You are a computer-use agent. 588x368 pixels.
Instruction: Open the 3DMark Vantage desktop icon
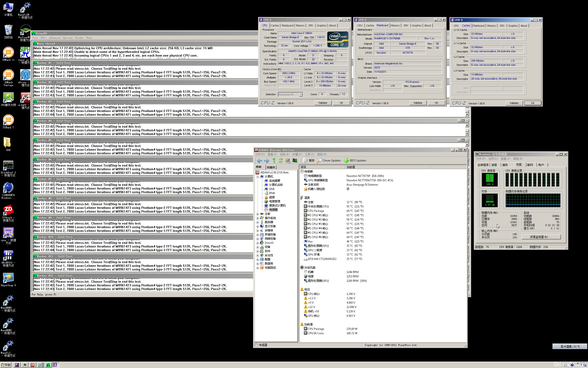pyautogui.click(x=8, y=78)
